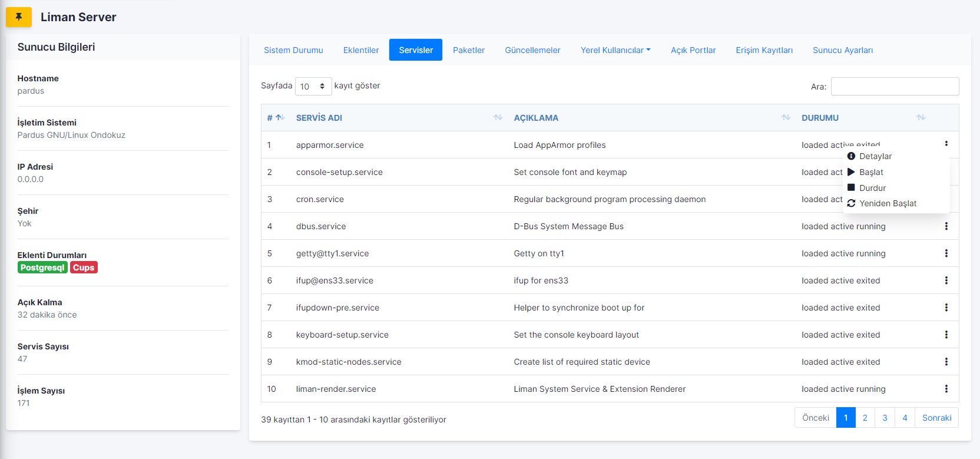Select Detaylar from the context menu
Image resolution: width=980 pixels, height=459 pixels.
(875, 156)
